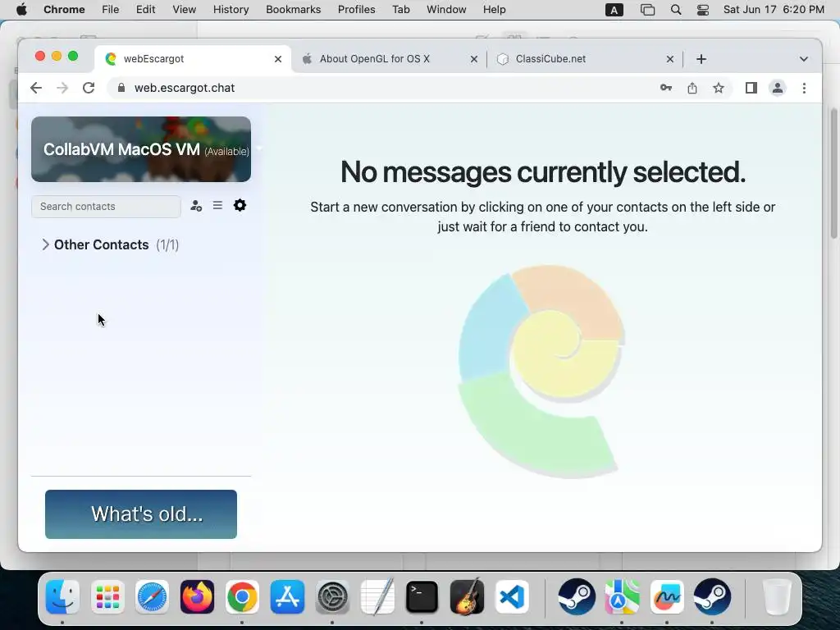Click the date and time in menu bar
Viewport: 840px width, 630px height.
pos(774,10)
